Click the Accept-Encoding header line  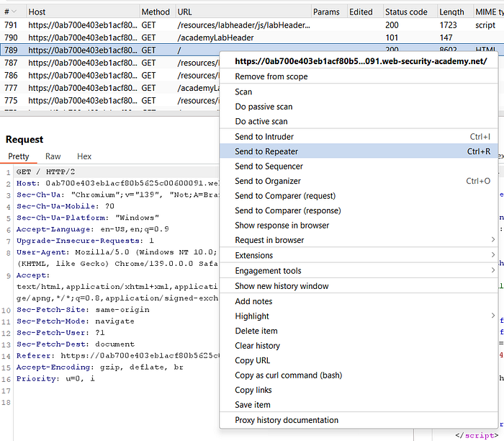point(99,367)
